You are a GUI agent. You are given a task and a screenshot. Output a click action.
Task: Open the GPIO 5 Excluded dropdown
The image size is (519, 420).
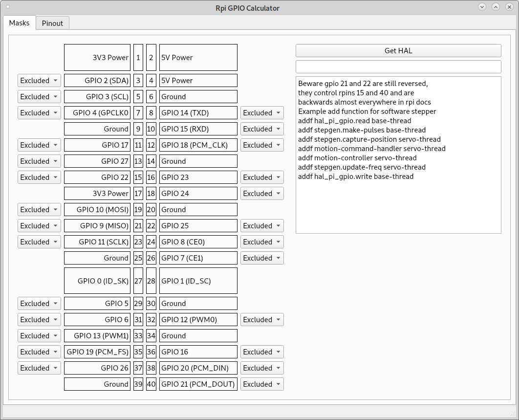[x=39, y=304]
